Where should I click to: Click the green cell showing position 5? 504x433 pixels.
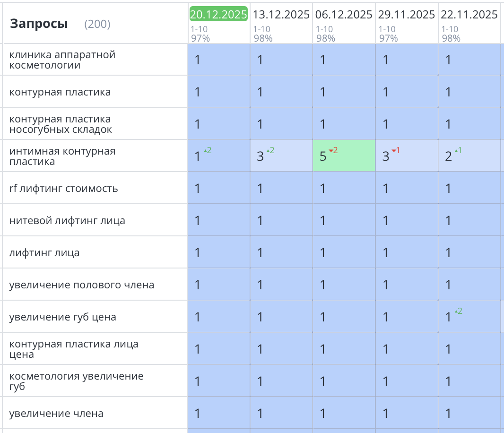point(344,156)
